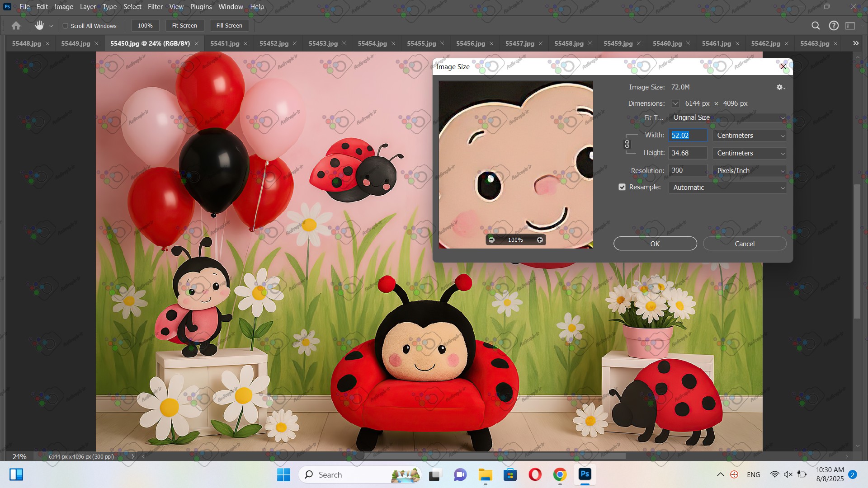Select the Hand tool icon
Screen dimensions: 868x488
coord(39,26)
